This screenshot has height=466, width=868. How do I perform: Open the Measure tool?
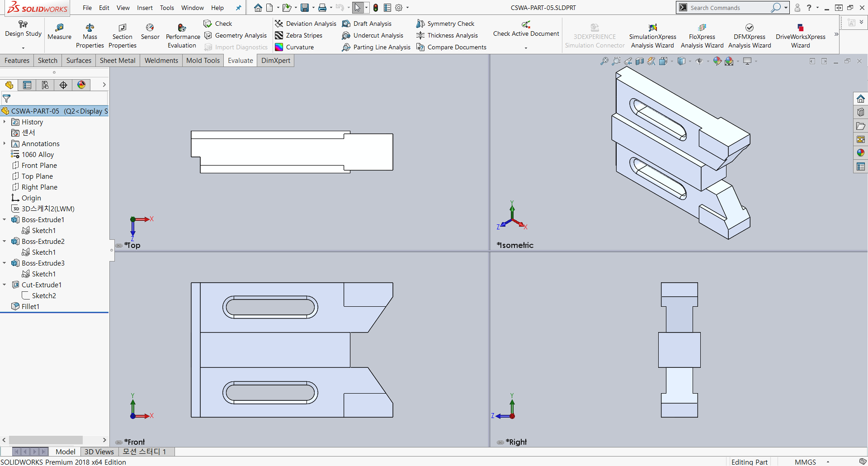pyautogui.click(x=59, y=32)
